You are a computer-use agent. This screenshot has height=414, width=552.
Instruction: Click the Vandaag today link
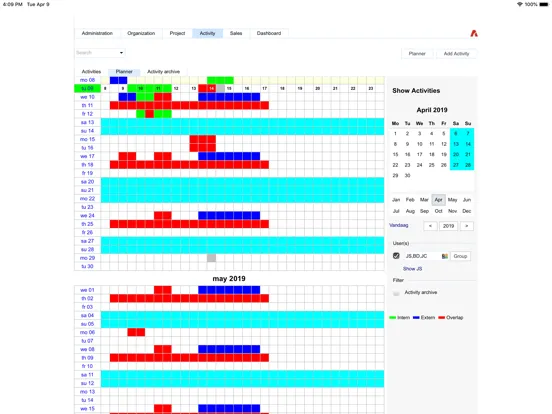click(x=399, y=225)
